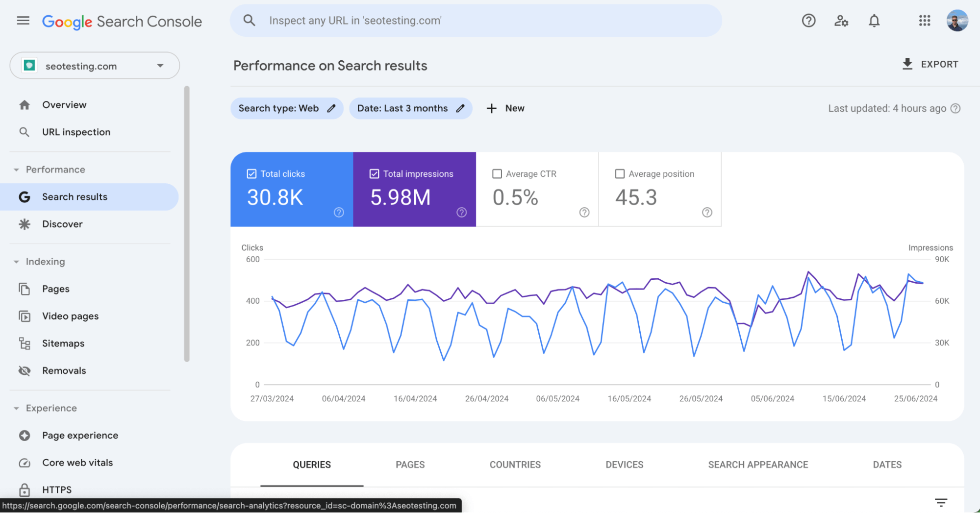Viewport: 980px width, 513px height.
Task: Click the sidebar vertical scrollbar
Action: [186, 224]
